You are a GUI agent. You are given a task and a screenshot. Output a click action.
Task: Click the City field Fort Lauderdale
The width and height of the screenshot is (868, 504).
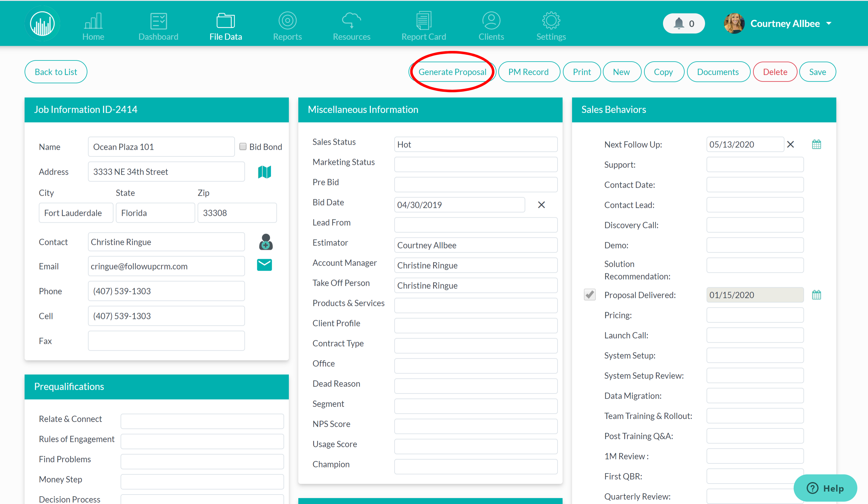pyautogui.click(x=76, y=213)
